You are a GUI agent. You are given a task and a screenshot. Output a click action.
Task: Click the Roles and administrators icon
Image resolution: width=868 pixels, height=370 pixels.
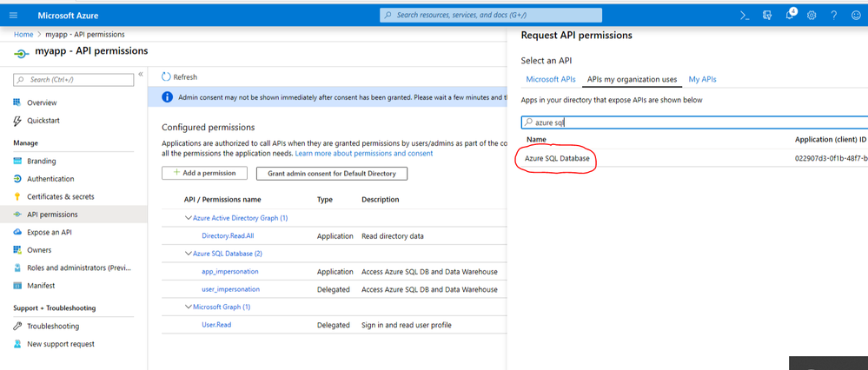click(17, 268)
